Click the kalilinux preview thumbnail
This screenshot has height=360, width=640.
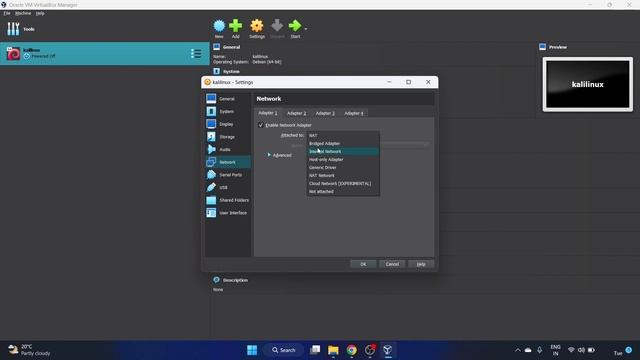point(588,84)
